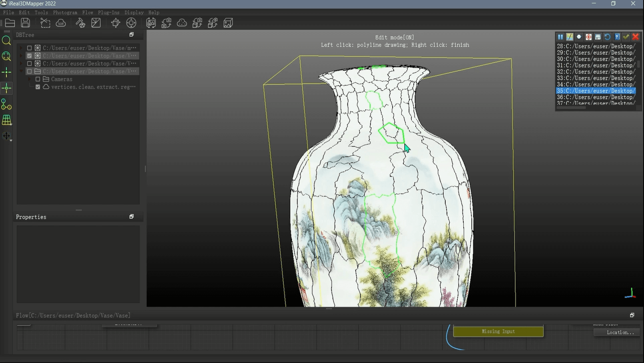Screen dimensions: 644x363
Task: Click the image-frames photo toolbar icon
Action: (x=151, y=23)
